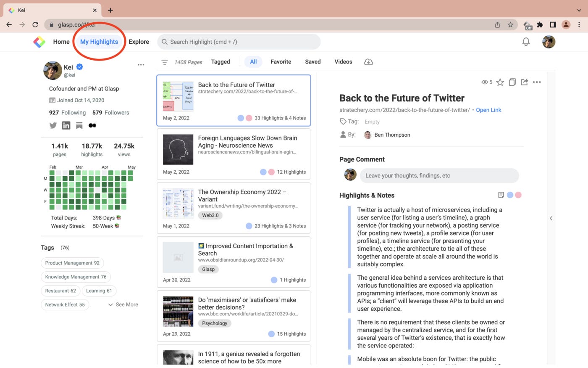Click the tag icon next to Tag label

pos(343,122)
